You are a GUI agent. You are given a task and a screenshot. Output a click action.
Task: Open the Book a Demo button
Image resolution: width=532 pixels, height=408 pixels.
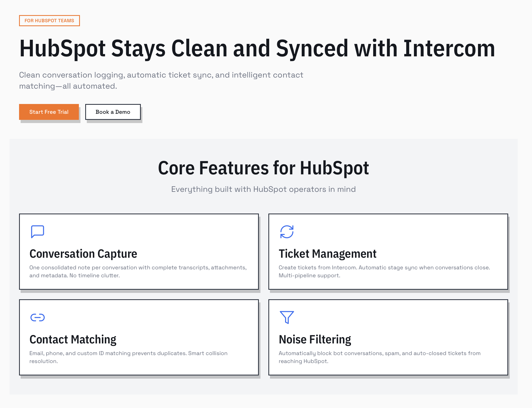[113, 112]
